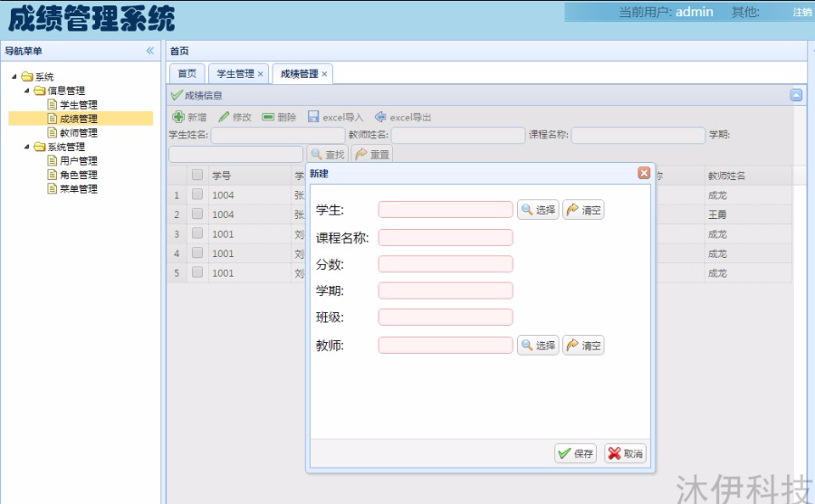Click the 教师 input field in dialog
The height and width of the screenshot is (504, 815).
tap(446, 345)
